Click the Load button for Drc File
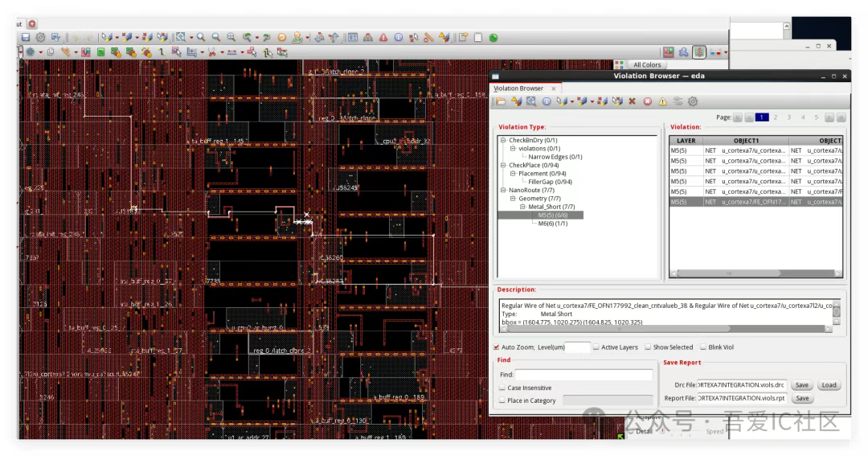868x456 pixels. click(829, 385)
